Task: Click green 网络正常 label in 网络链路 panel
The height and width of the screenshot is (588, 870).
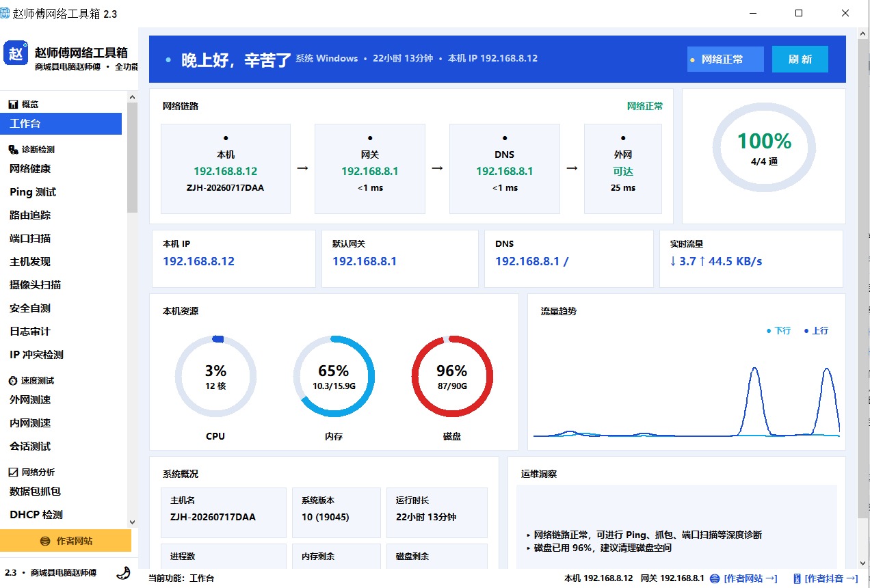Action: (x=645, y=106)
